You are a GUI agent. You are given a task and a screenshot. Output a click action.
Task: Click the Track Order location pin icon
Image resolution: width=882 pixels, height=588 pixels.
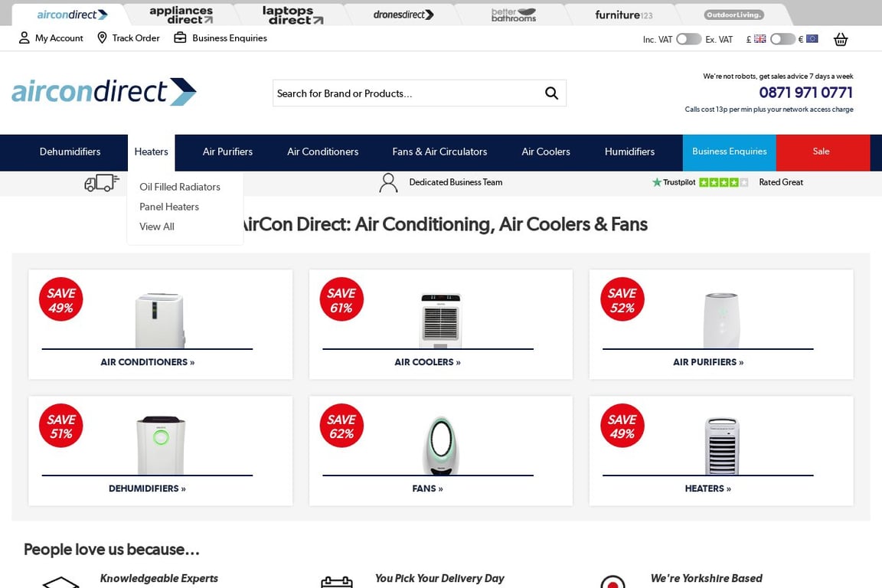[102, 38]
